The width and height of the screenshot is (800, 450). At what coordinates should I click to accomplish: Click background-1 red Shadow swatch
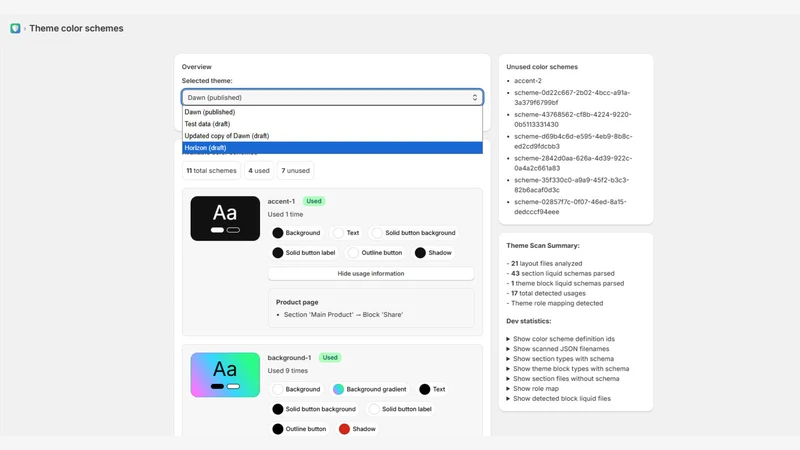344,429
